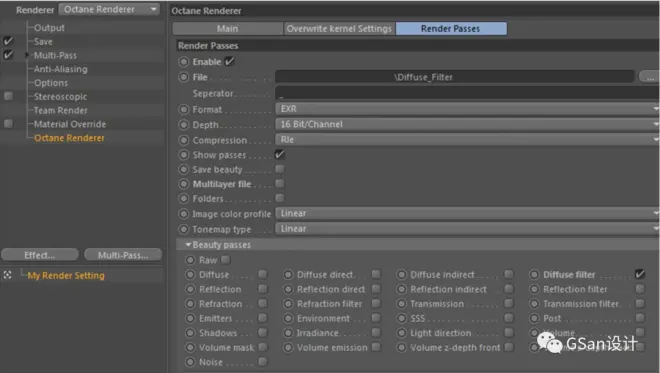
Task: Click the animation dot beside Post
Action: point(534,318)
